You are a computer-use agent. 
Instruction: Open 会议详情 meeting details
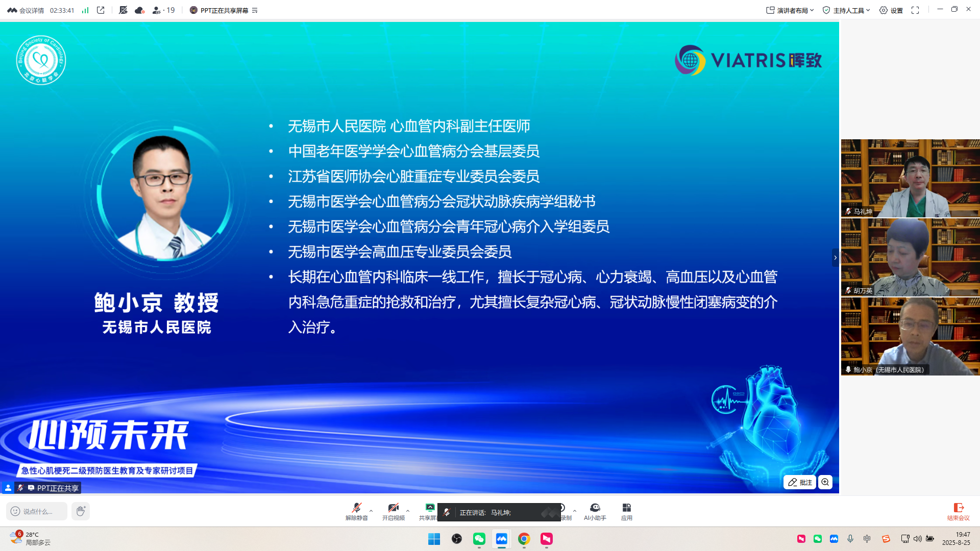click(x=32, y=10)
